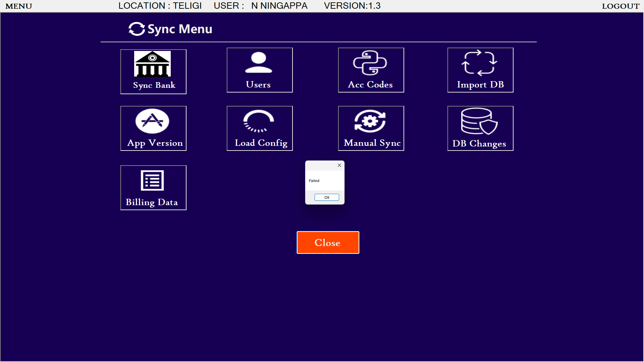Open Billing Data list icon
644x362 pixels.
click(152, 180)
